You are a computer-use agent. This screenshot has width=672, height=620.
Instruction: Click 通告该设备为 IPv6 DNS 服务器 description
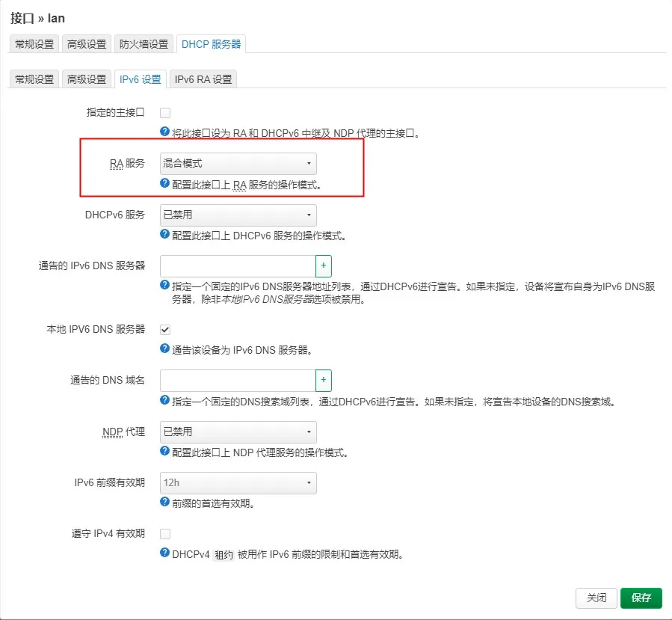(241, 350)
